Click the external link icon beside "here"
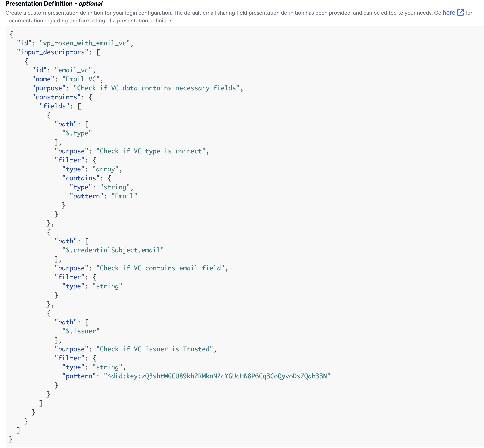Screen dimensions: 484x448 tap(460, 13)
